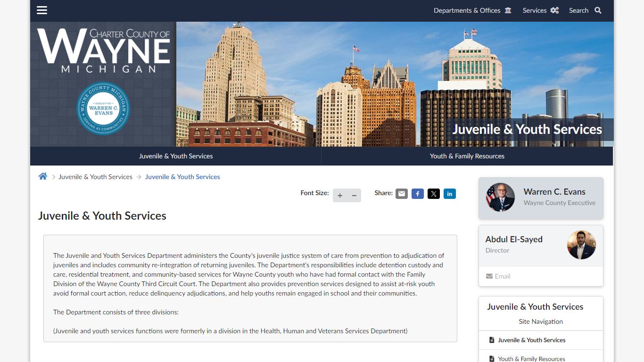Click the magnifying glass search icon
This screenshot has height=362, width=644.
pyautogui.click(x=598, y=10)
